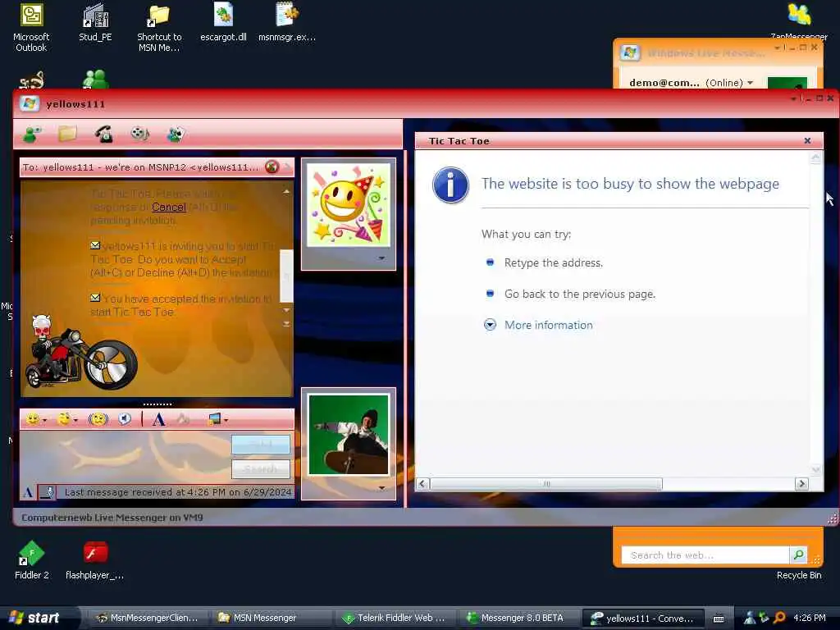Image resolution: width=840 pixels, height=630 pixels.
Task: Open Shortcut to MSN Me... folder
Action: 159,27
